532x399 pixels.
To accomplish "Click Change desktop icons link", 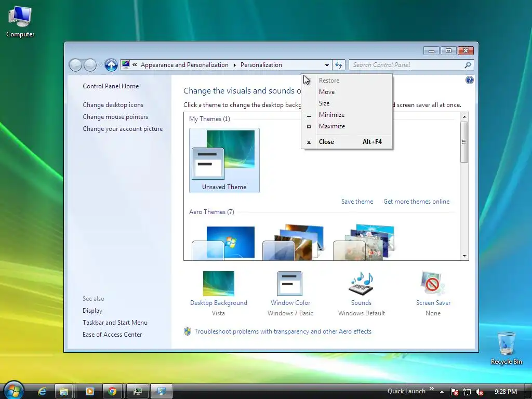I will (x=113, y=105).
